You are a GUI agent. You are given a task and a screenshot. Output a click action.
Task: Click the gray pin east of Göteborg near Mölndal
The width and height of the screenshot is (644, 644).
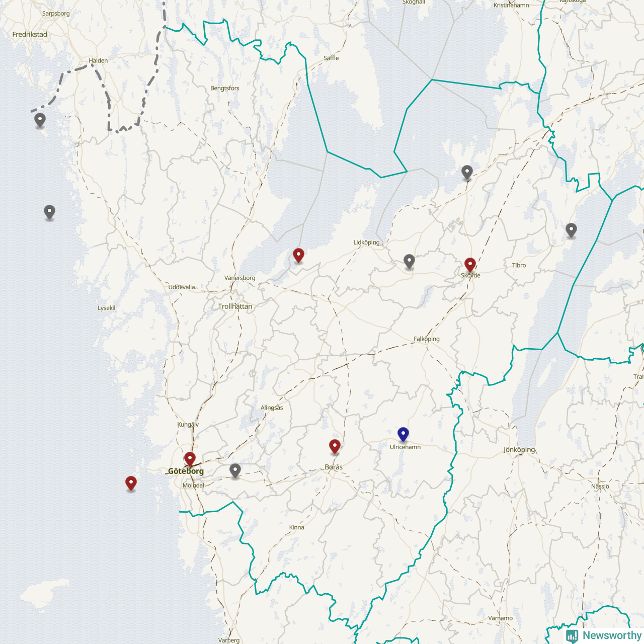[235, 470]
